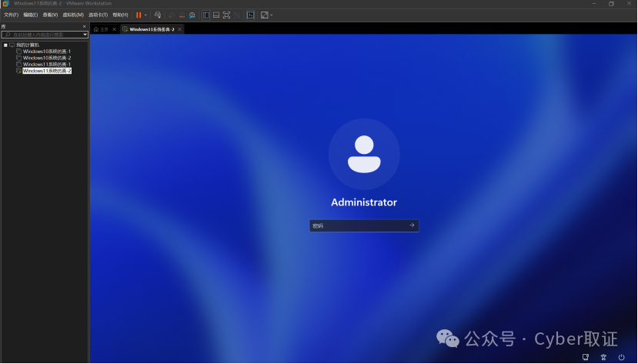638x364 pixels.
Task: Expand the power options dropdown arrow
Action: [145, 15]
